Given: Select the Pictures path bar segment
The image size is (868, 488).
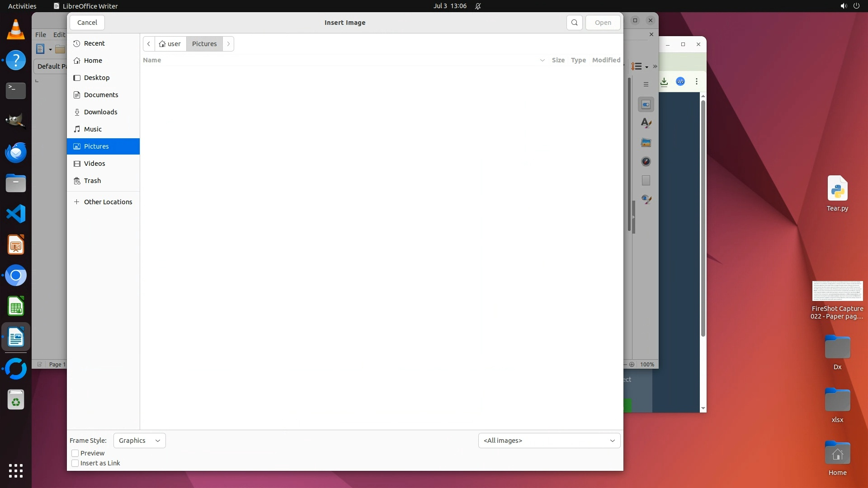Looking at the screenshot, I should pyautogui.click(x=204, y=44).
